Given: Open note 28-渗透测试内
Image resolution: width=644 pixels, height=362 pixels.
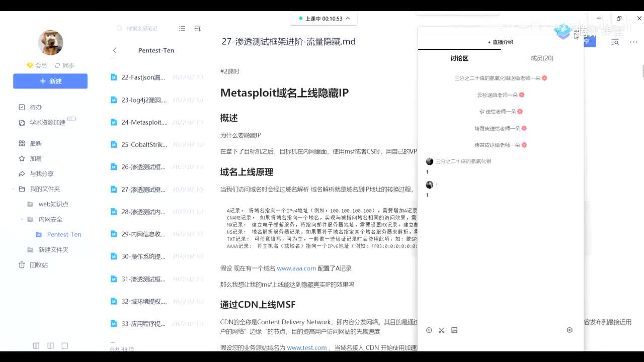Looking at the screenshot, I should tap(156, 212).
